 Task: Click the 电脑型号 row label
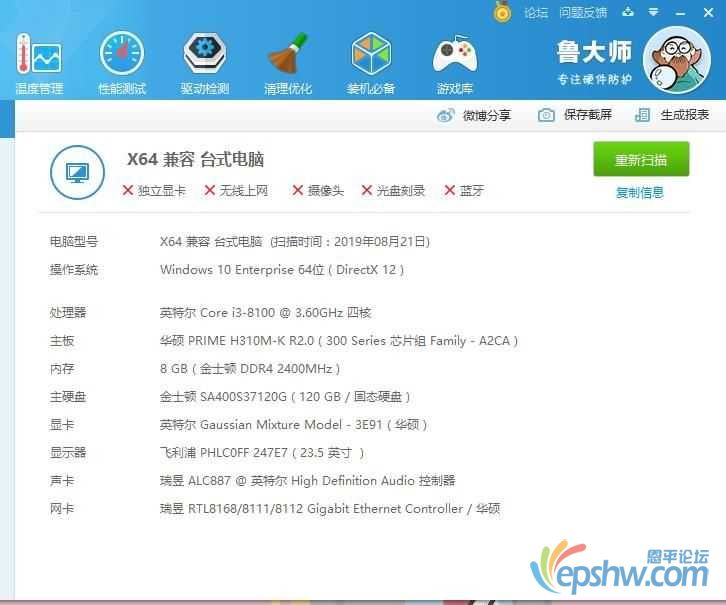tap(74, 242)
